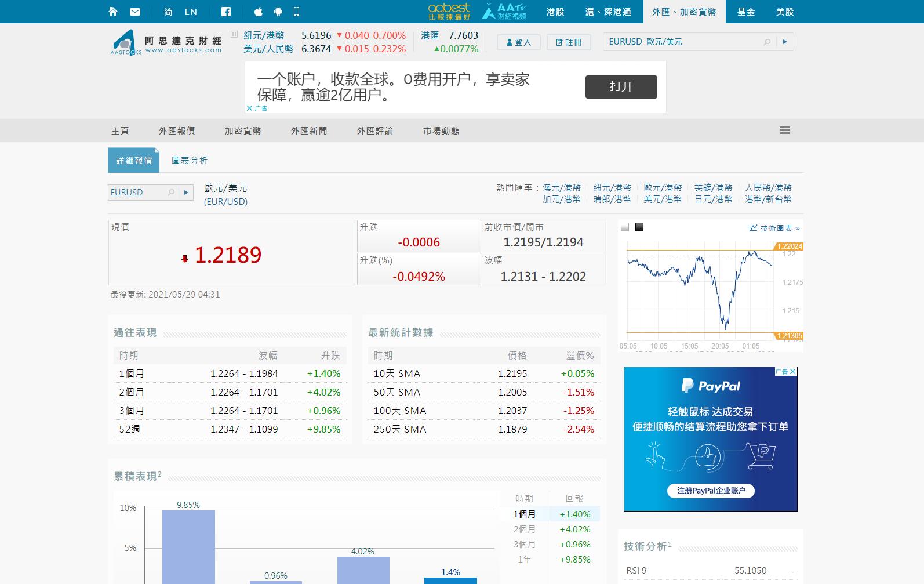This screenshot has width=924, height=584.
Task: Click the Facebook icon
Action: coord(226,12)
